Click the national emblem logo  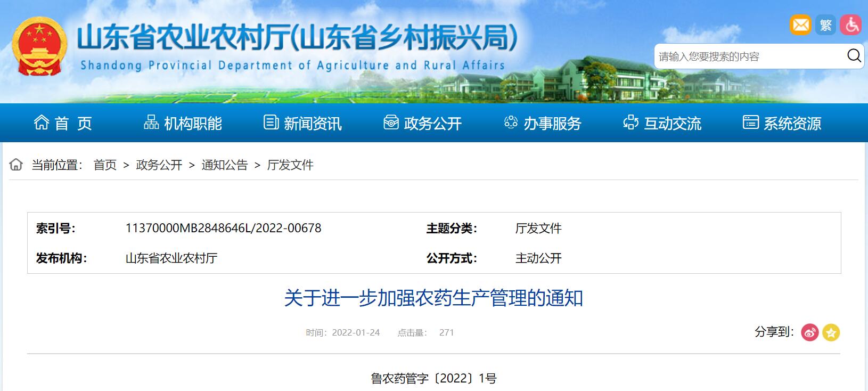click(39, 47)
